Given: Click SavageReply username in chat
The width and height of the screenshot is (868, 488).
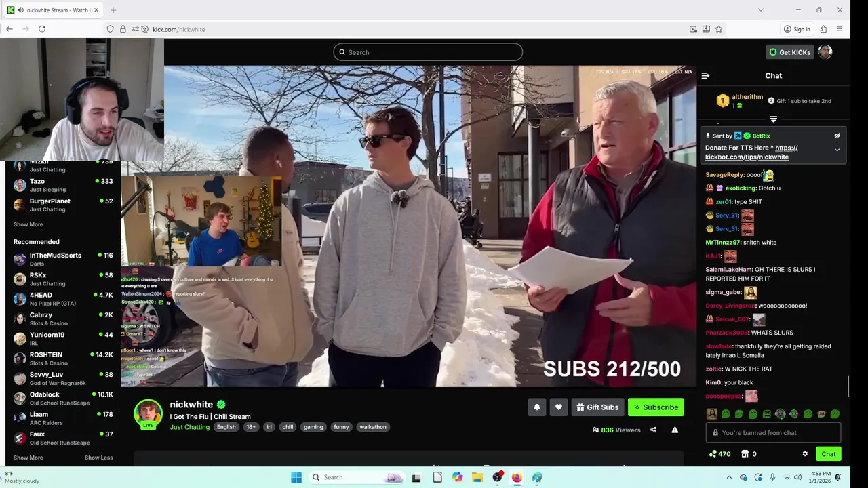Looking at the screenshot, I should click(724, 175).
